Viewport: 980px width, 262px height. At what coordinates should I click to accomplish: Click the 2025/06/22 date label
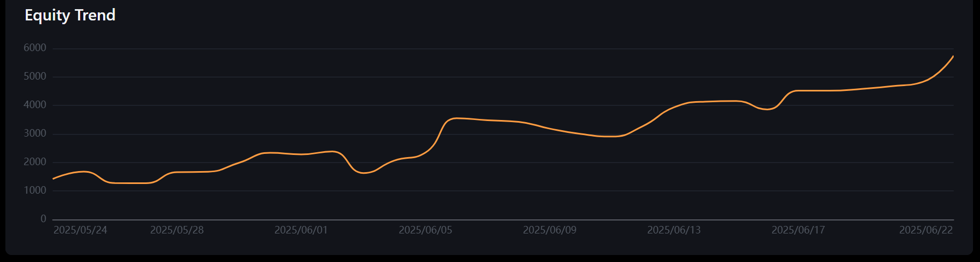point(926,230)
